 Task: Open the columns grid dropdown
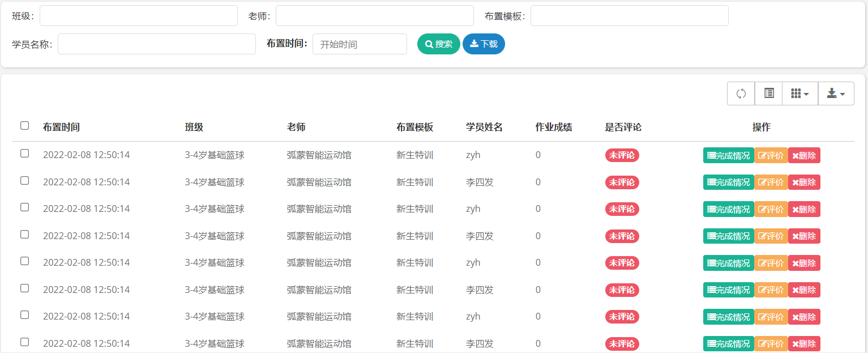pos(799,93)
